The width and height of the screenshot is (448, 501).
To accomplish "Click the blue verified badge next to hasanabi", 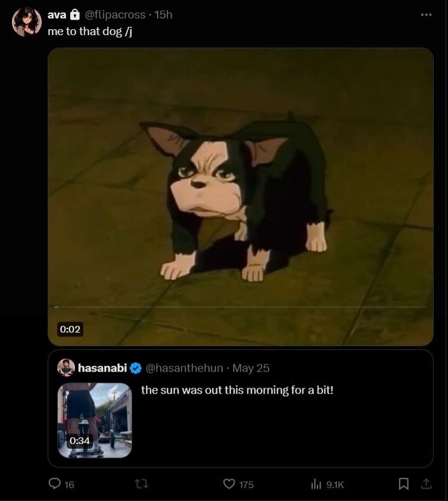I will click(136, 368).
